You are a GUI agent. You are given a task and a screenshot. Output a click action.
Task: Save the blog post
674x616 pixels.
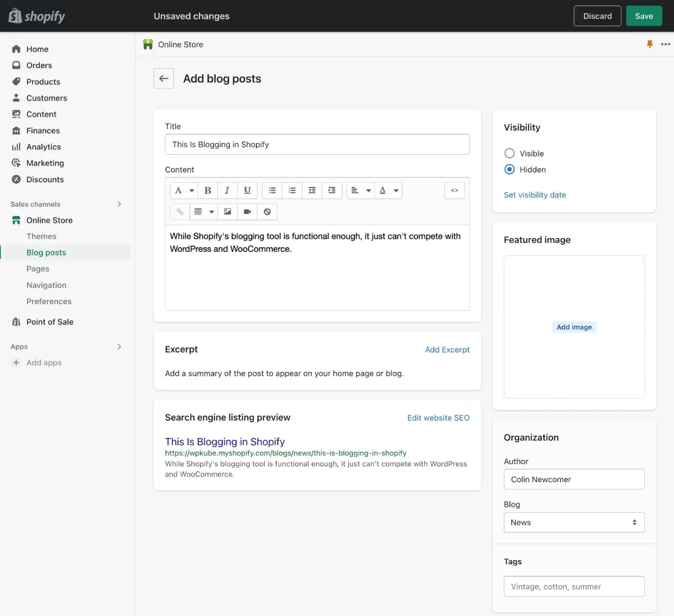pos(644,16)
